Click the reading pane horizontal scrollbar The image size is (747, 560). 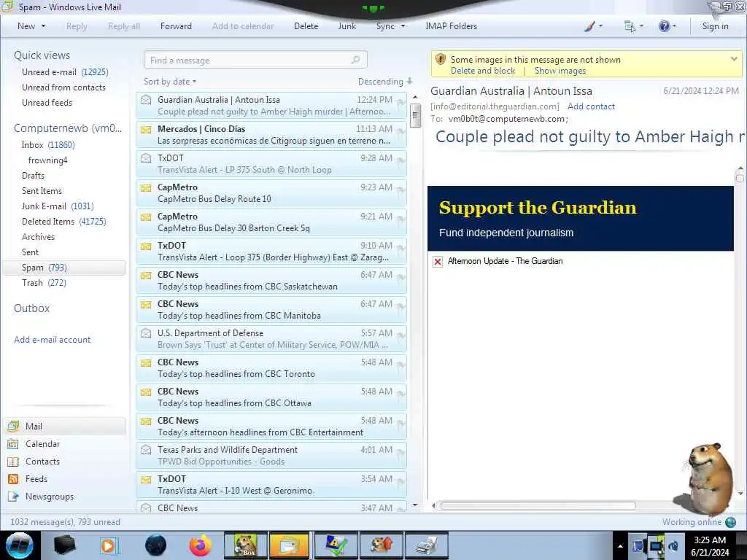click(x=538, y=506)
